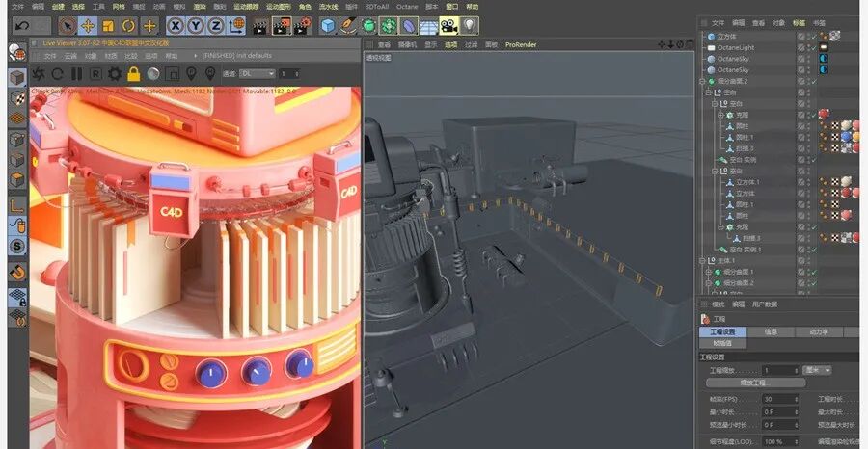Click the Octane sky tag on first OctaneSky
Screen dimensions: 868x449
coord(824,59)
